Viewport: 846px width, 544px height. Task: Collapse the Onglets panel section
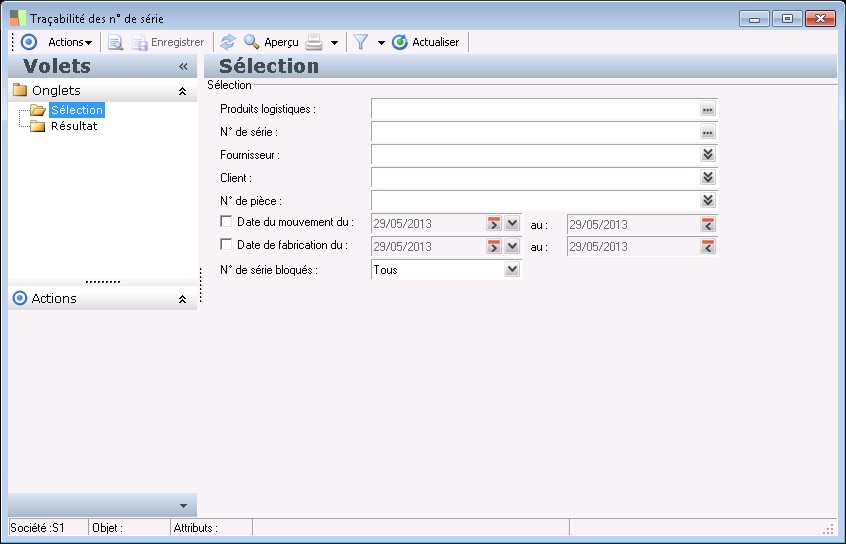[182, 91]
